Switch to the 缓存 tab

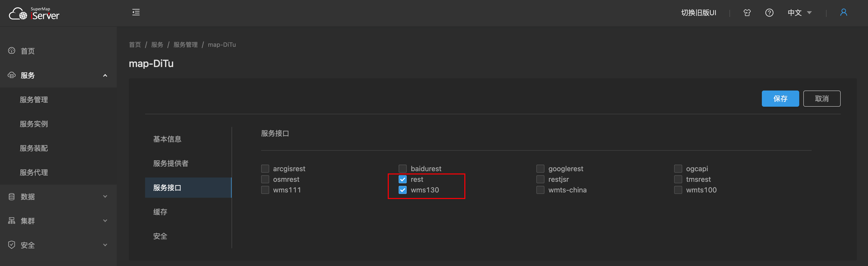(160, 212)
